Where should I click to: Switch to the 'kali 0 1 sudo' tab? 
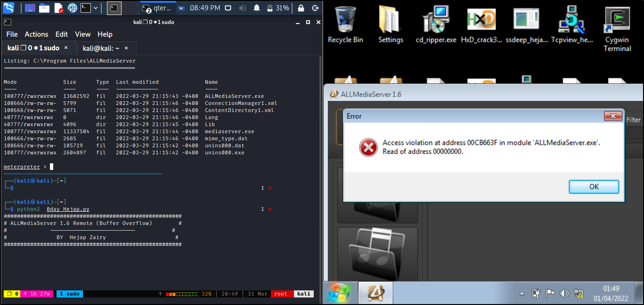tap(39, 48)
